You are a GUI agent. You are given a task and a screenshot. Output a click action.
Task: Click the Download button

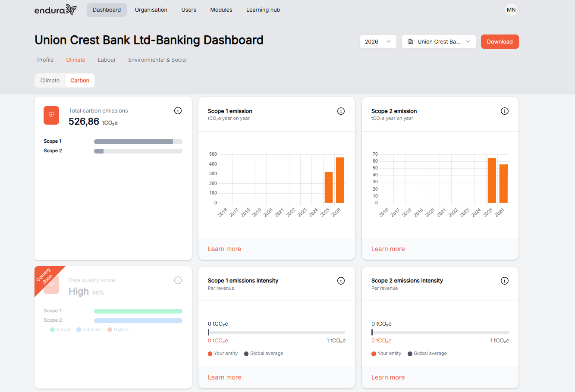click(x=500, y=42)
